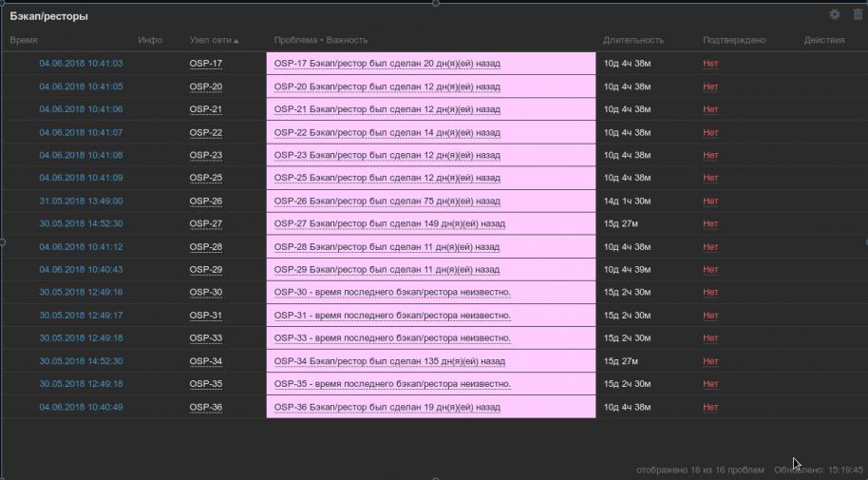
Task: Open host OSP-22 link
Action: tap(205, 132)
